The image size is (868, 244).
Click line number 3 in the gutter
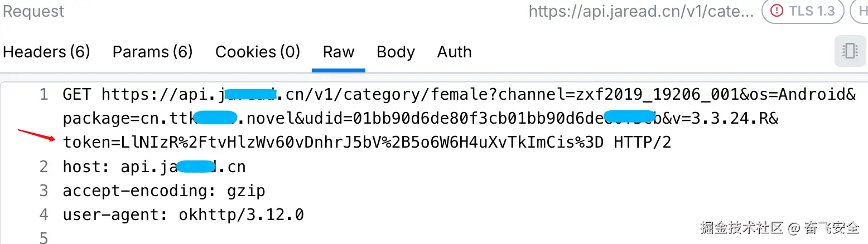pyautogui.click(x=44, y=191)
